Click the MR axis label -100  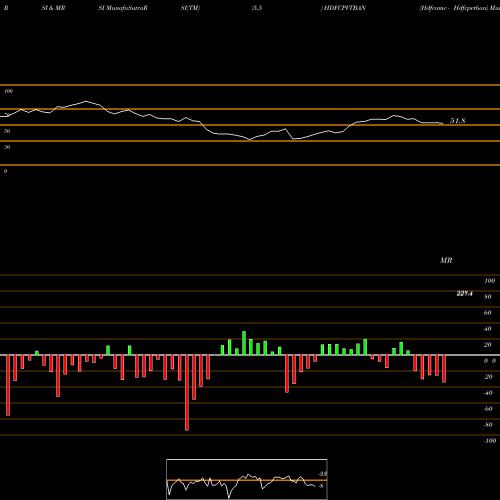point(490,441)
